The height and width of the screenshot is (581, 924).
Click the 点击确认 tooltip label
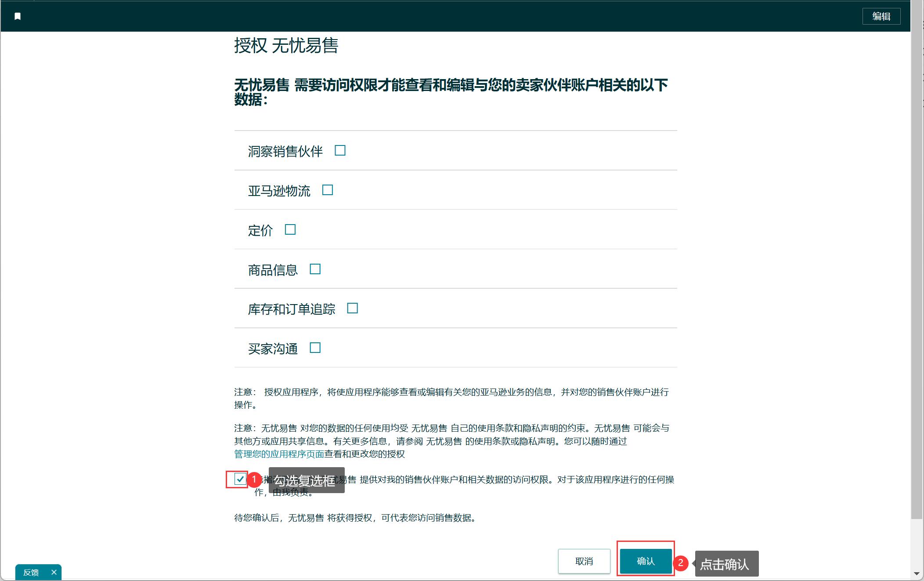(726, 564)
